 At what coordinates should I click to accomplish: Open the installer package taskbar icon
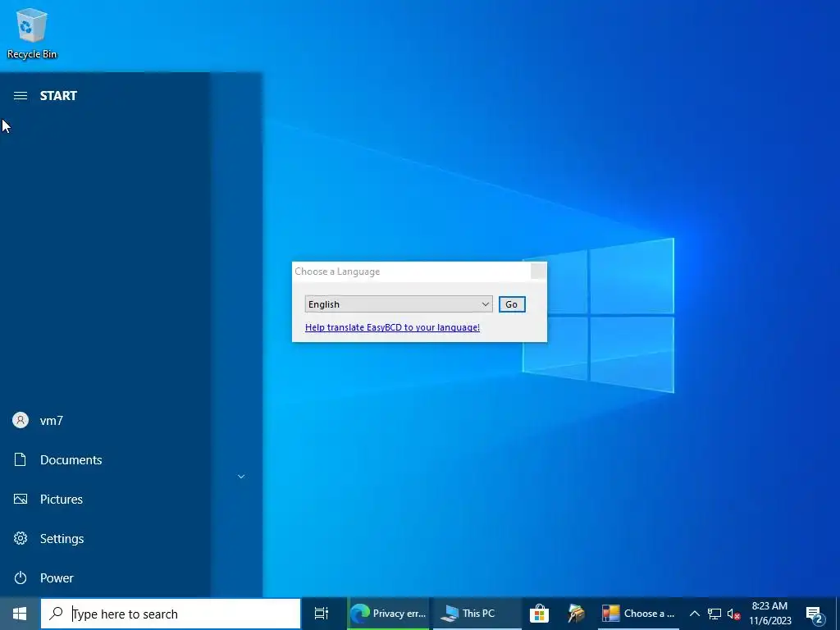click(x=577, y=614)
